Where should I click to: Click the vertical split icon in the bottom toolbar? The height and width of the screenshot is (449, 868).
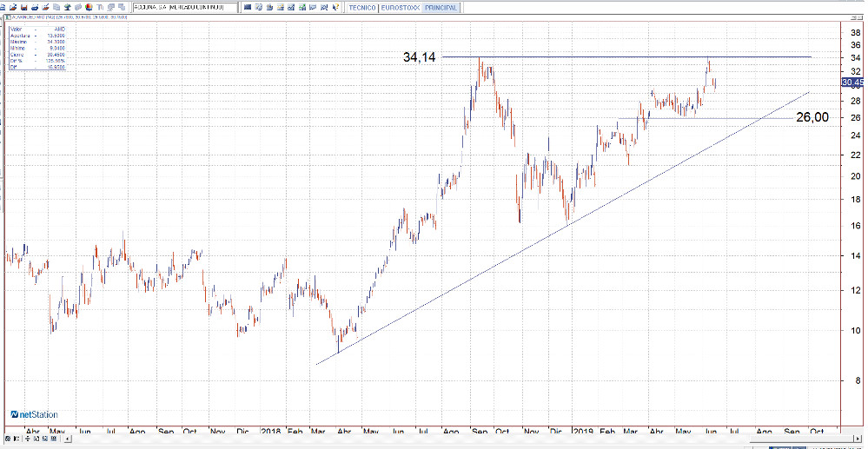[28, 439]
